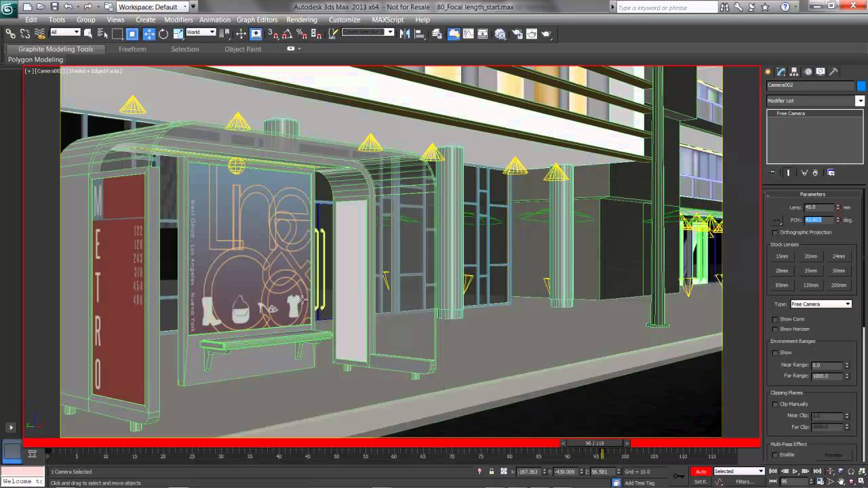Open the Modify panel tab icon
Image resolution: width=868 pixels, height=488 pixels.
point(781,71)
